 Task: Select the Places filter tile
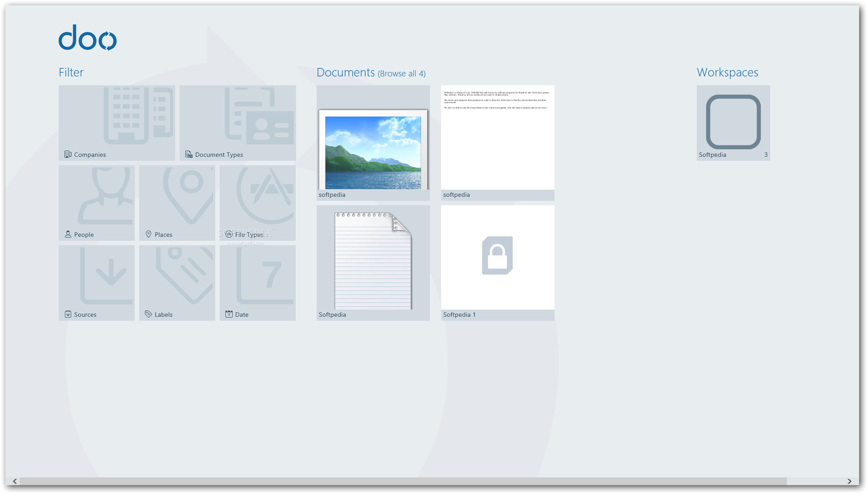[177, 203]
